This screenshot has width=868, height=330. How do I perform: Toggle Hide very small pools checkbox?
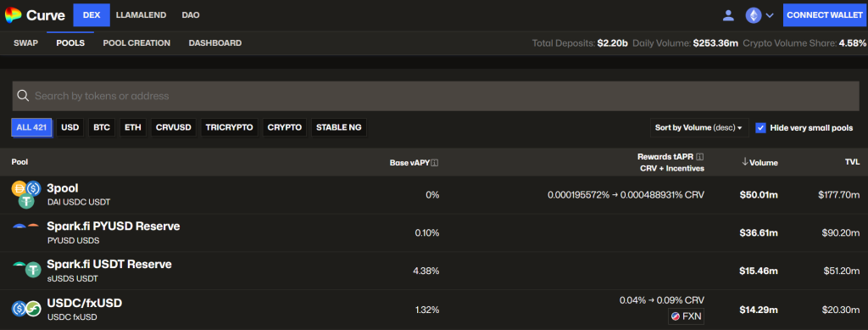[x=760, y=128]
